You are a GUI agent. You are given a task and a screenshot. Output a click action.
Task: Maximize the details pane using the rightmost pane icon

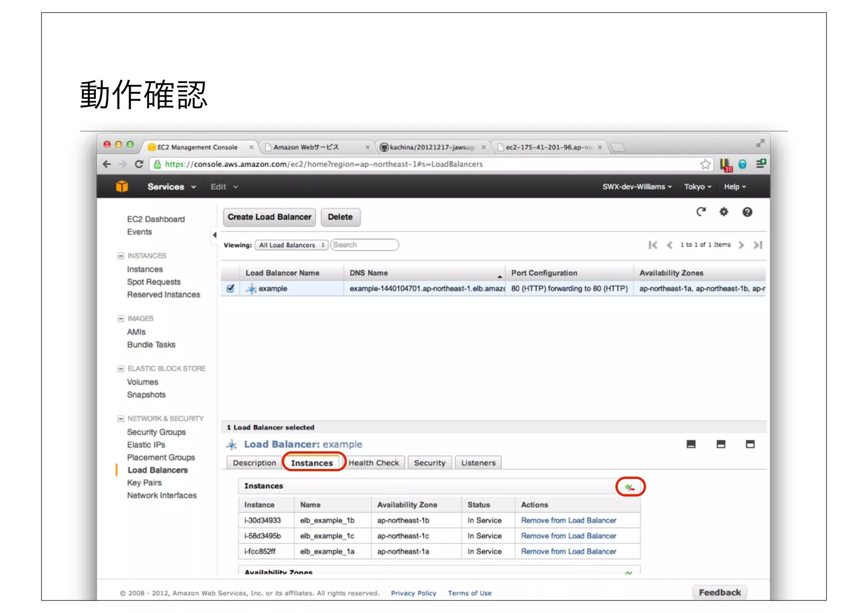tap(750, 444)
